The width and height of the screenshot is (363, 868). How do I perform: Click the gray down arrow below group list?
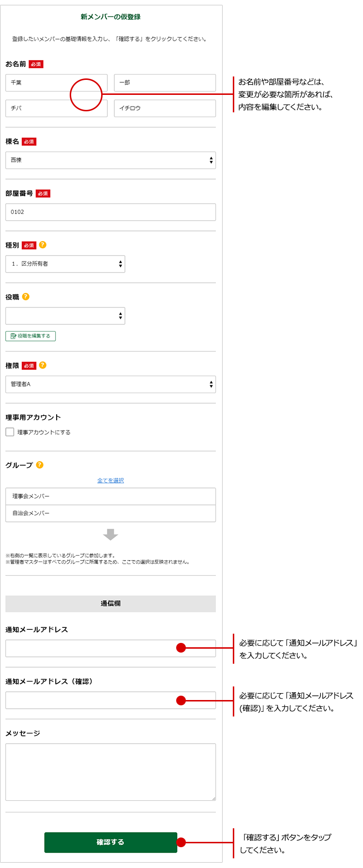110,534
